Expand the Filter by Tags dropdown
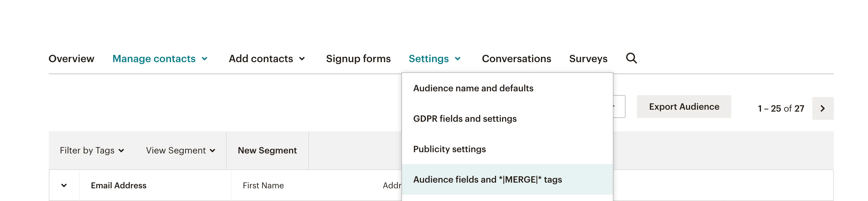The image size is (868, 201). [92, 150]
